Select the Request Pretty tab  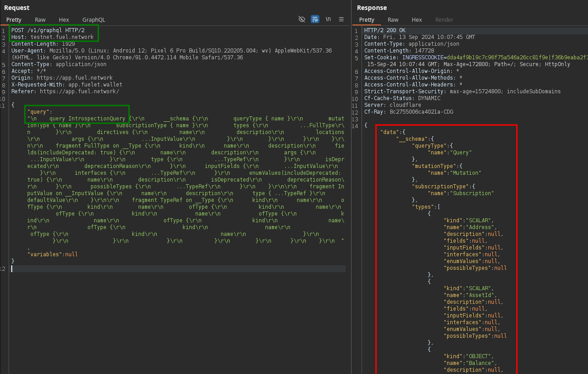click(14, 20)
